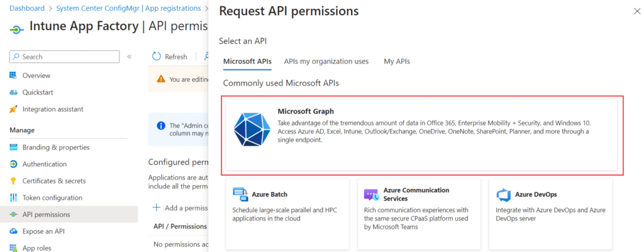Click the warning triangle icon in banner
Viewport: 644px width, 252px height.
click(x=162, y=79)
